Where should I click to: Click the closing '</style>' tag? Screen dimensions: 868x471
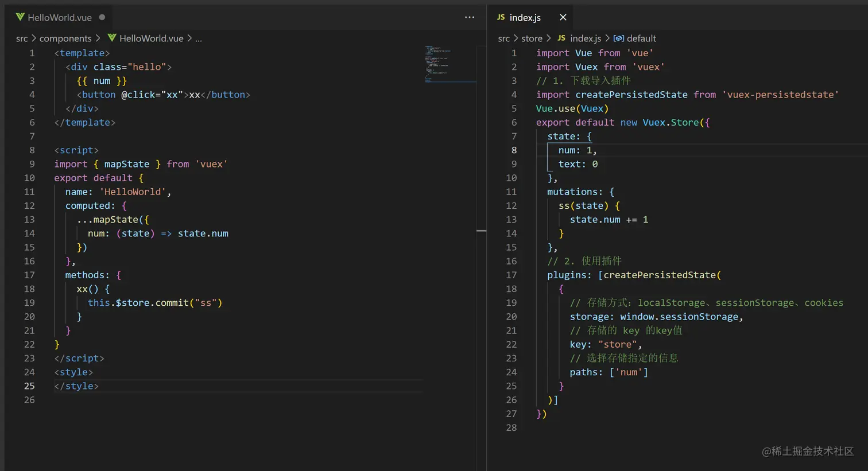coord(76,386)
